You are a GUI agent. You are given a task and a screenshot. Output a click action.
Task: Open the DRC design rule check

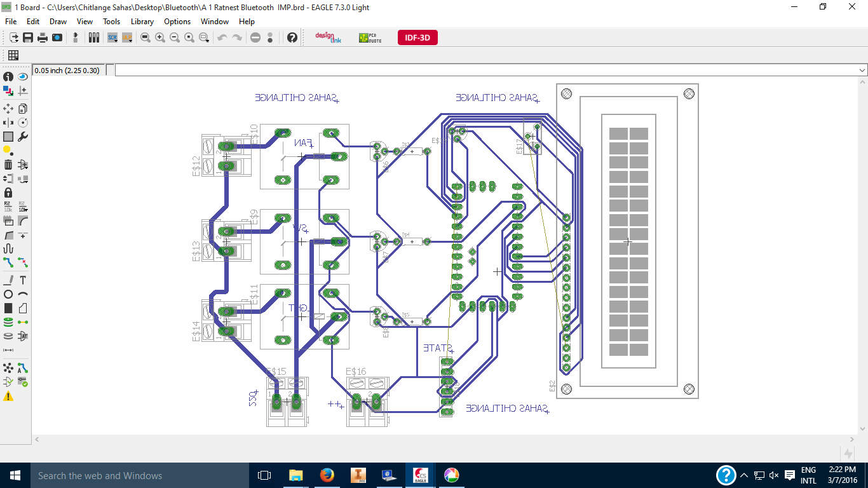(x=23, y=382)
